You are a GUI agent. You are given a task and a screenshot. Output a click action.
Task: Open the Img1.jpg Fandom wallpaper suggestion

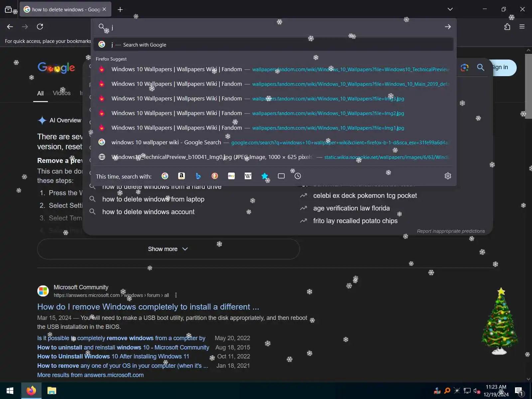[x=273, y=128]
